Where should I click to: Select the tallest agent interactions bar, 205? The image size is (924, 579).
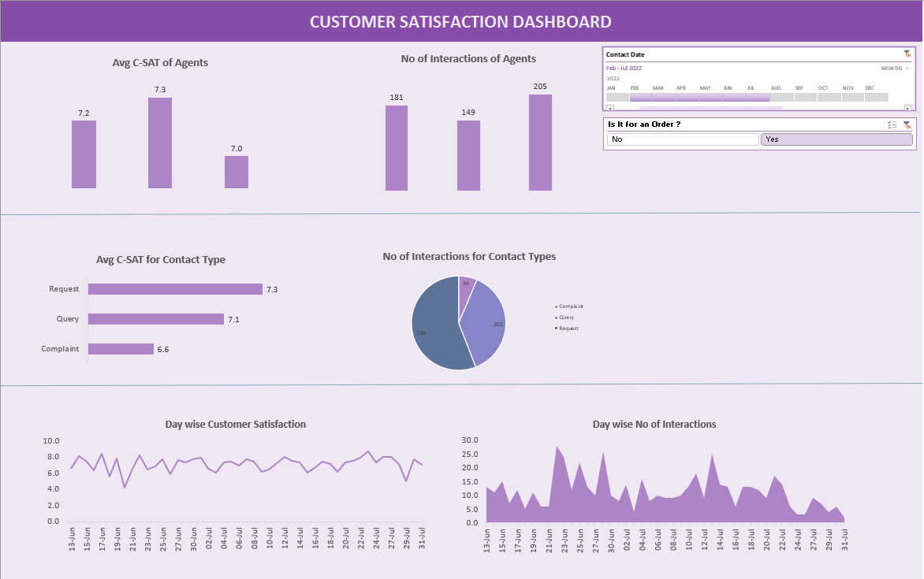[540, 143]
